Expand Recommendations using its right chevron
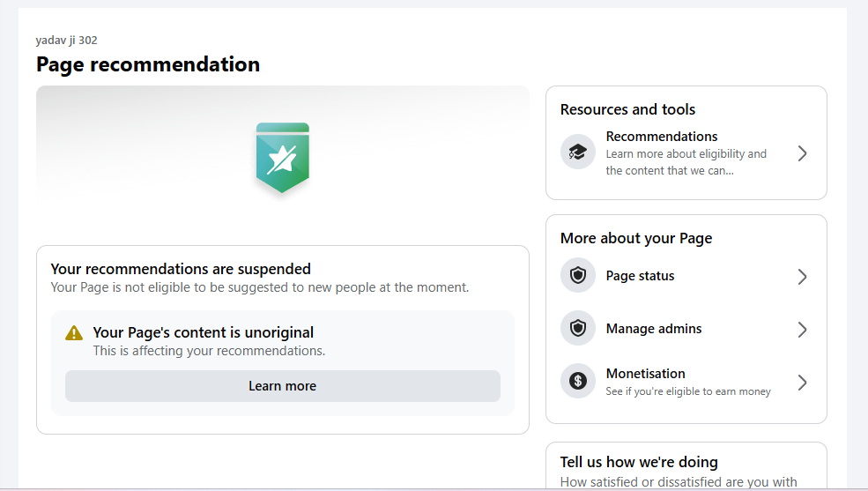The image size is (868, 491). coord(802,153)
